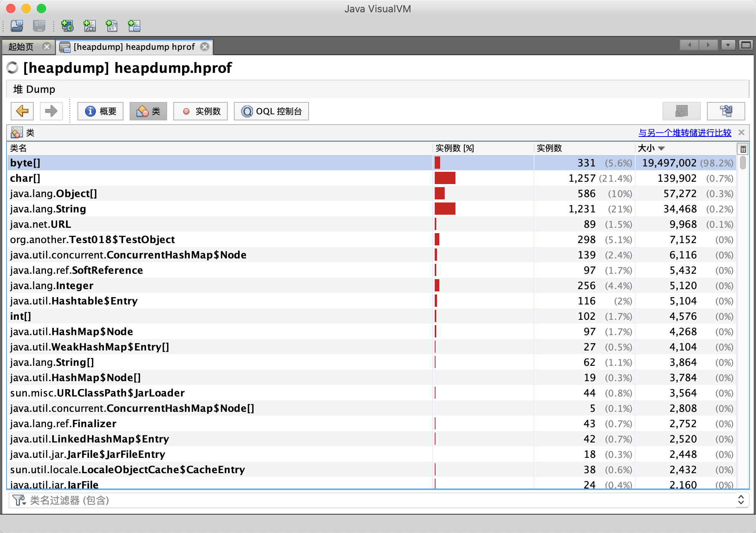Select the byte[] class row
This screenshot has height=533, width=756.
(372, 163)
